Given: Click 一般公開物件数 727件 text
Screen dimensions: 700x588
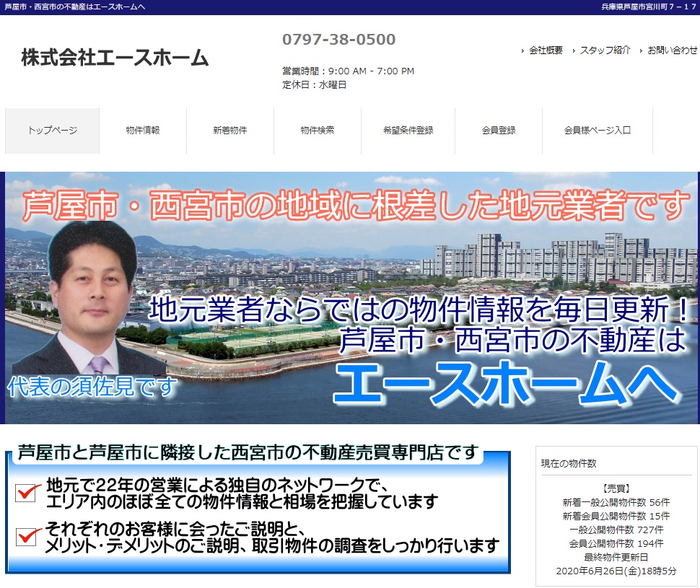Looking at the screenshot, I should (x=616, y=530).
